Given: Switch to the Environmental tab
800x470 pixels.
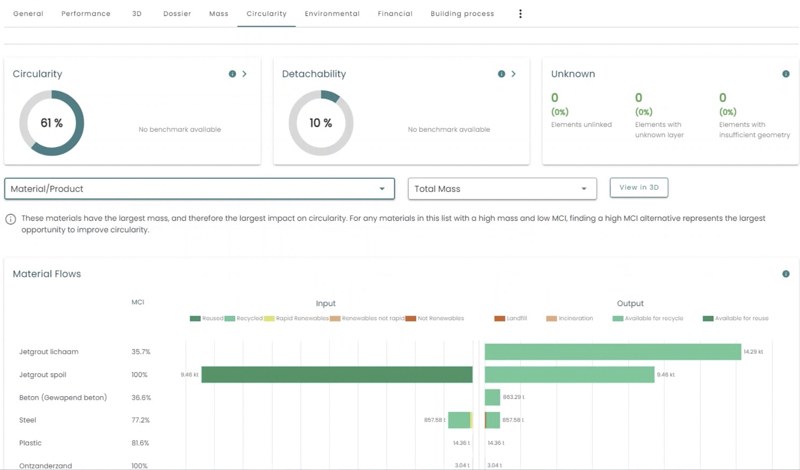Looking at the screenshot, I should point(332,14).
